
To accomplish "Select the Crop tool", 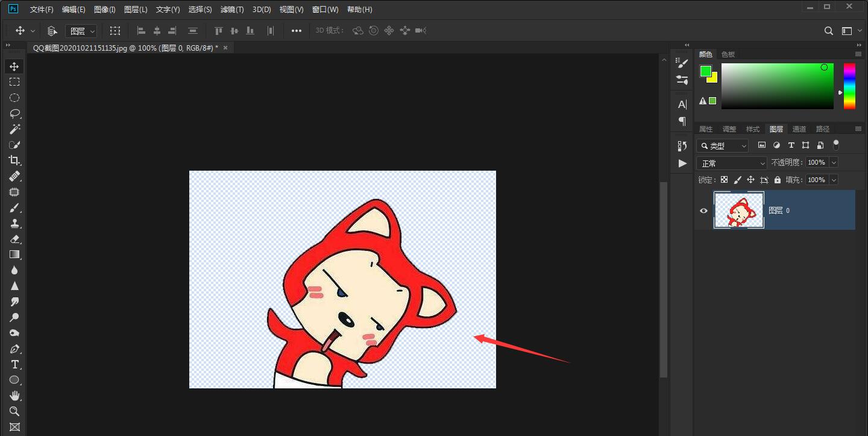I will (14, 160).
